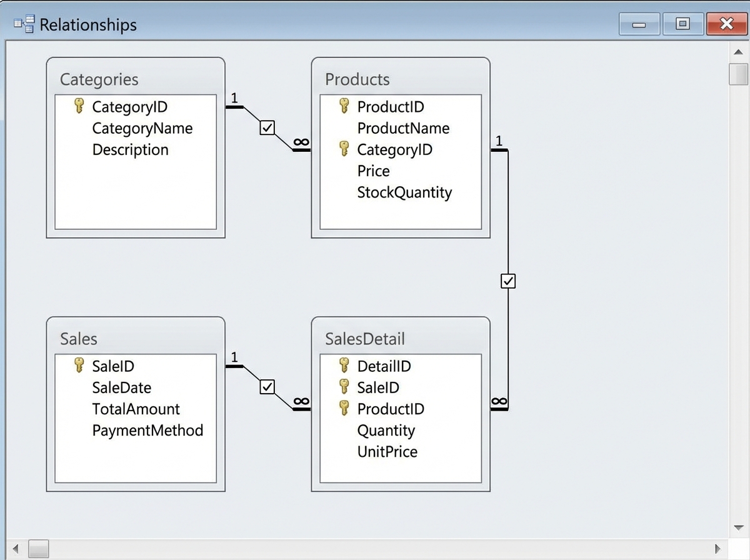Click the maximize window button
The image size is (750, 560).
[x=682, y=23]
